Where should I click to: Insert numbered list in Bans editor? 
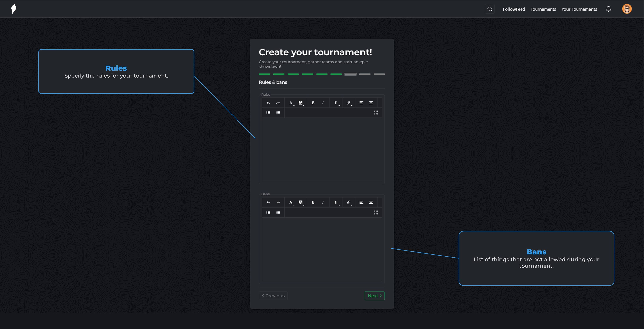click(x=278, y=212)
